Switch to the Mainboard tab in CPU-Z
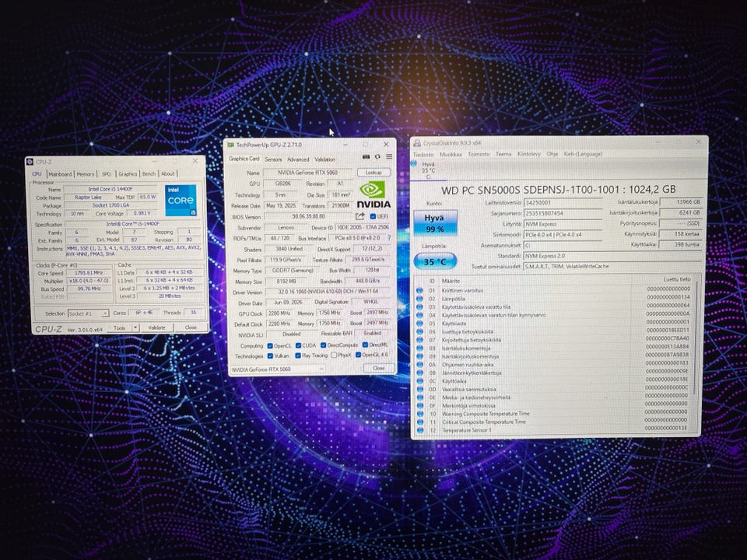This screenshot has width=747, height=560. (x=60, y=174)
